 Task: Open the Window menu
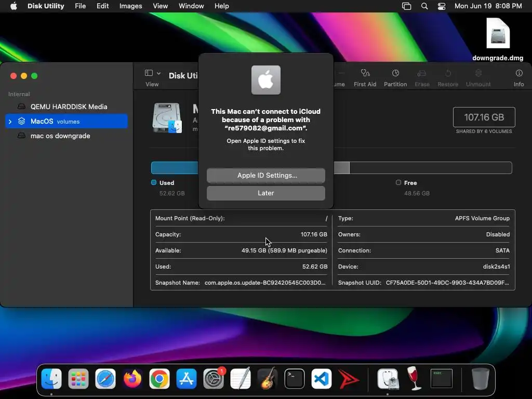[191, 6]
